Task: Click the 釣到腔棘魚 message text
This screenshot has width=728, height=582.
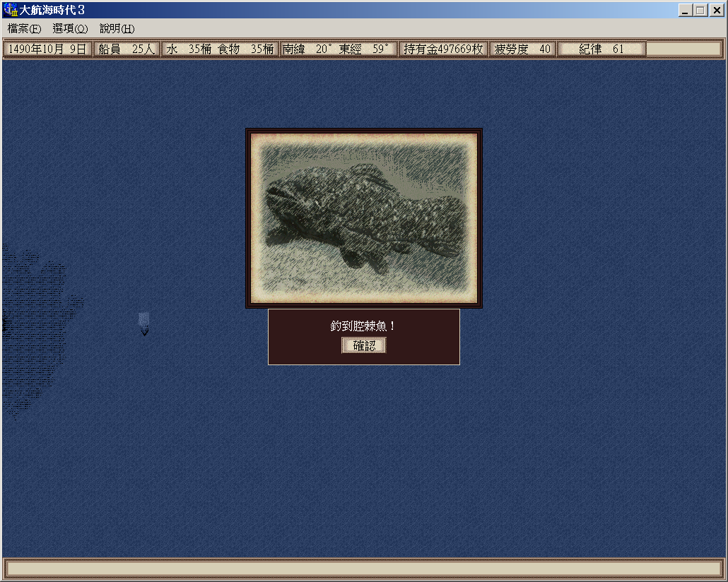Action: coord(363,326)
